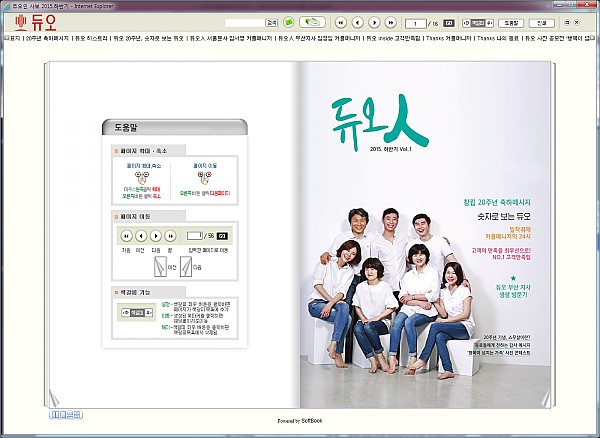Click the green oval slideshow icon
This screenshot has height=438, width=600.
tap(313, 21)
